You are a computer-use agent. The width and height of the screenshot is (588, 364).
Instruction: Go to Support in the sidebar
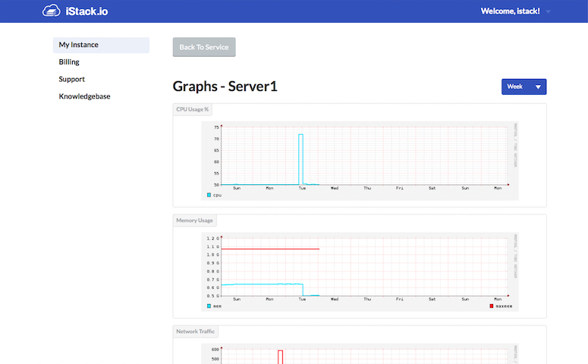[x=71, y=79]
